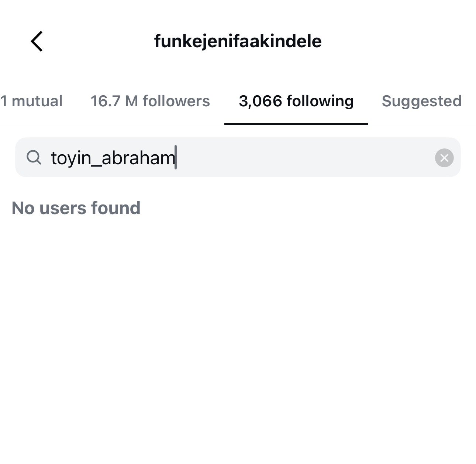Switch to the 1 mutual tab

click(x=31, y=101)
